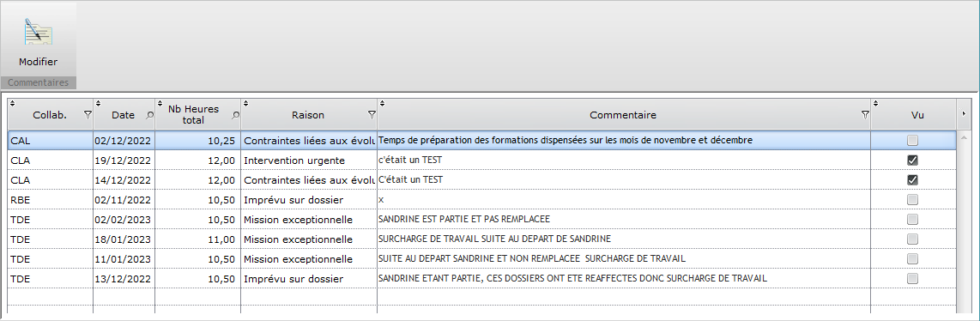
Task: Select comment 'Temps de préparation des formations'
Action: (x=625, y=141)
